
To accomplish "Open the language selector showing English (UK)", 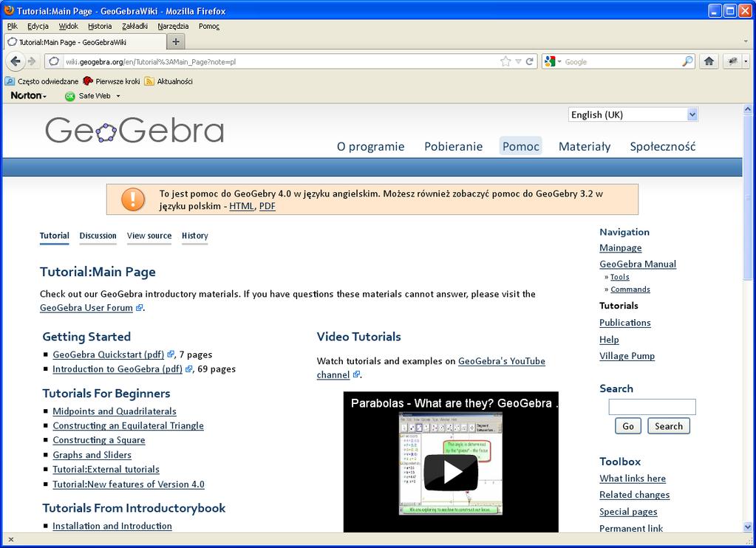I will point(633,114).
